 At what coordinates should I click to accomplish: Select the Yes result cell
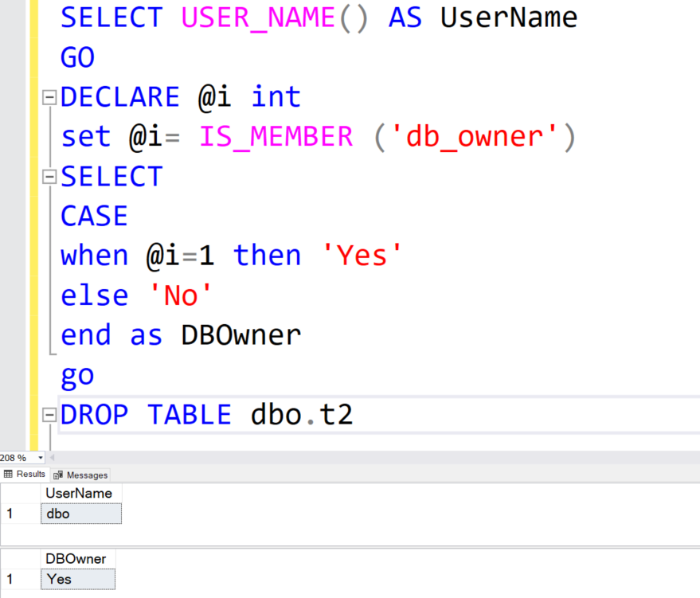click(78, 579)
